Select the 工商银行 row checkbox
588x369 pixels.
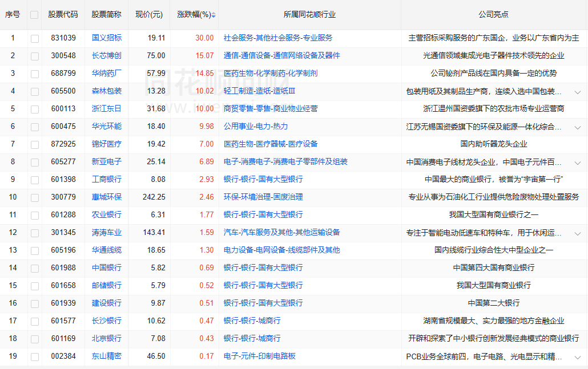tap(35, 180)
